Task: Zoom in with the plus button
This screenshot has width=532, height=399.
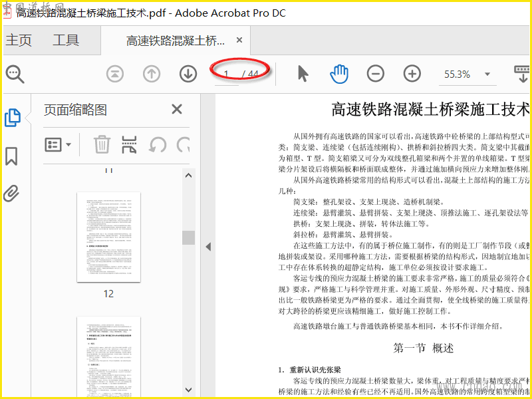Action: (x=412, y=74)
